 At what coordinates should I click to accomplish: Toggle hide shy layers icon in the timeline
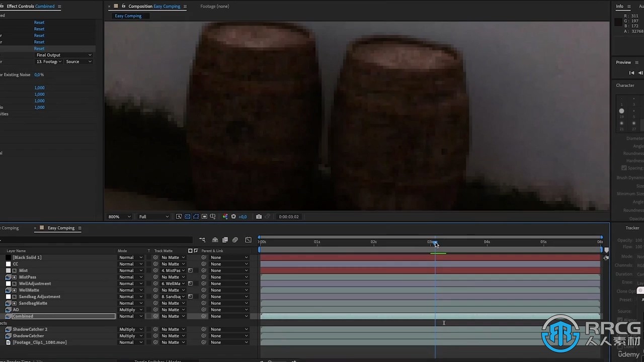coord(215,240)
